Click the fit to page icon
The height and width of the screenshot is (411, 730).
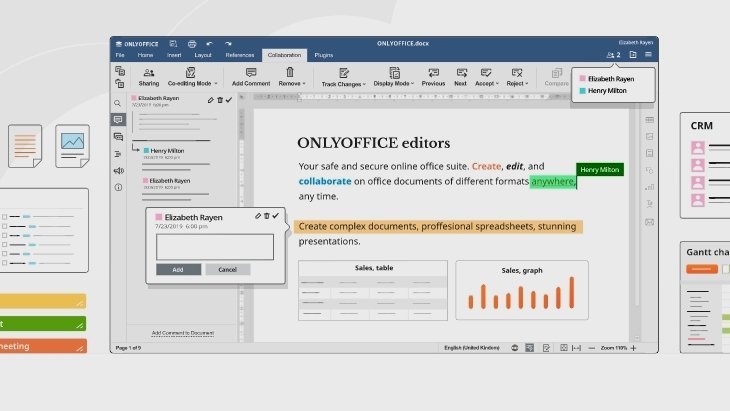(563, 348)
